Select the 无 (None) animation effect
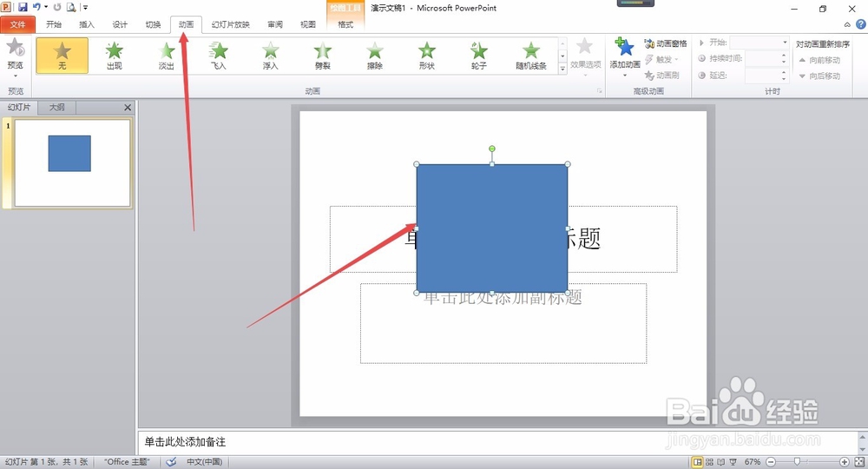Screen dimensions: 868x469 pyautogui.click(x=62, y=56)
